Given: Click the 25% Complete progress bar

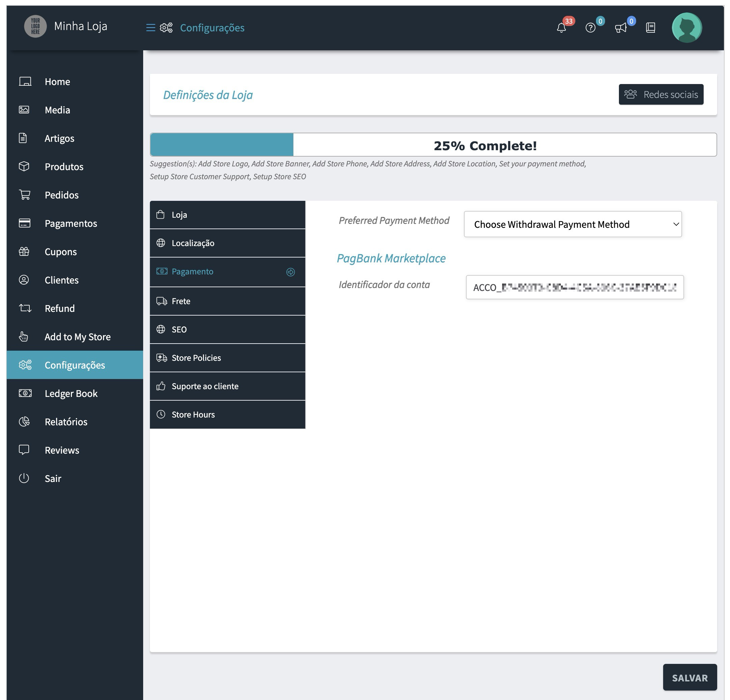Looking at the screenshot, I should pos(433,145).
